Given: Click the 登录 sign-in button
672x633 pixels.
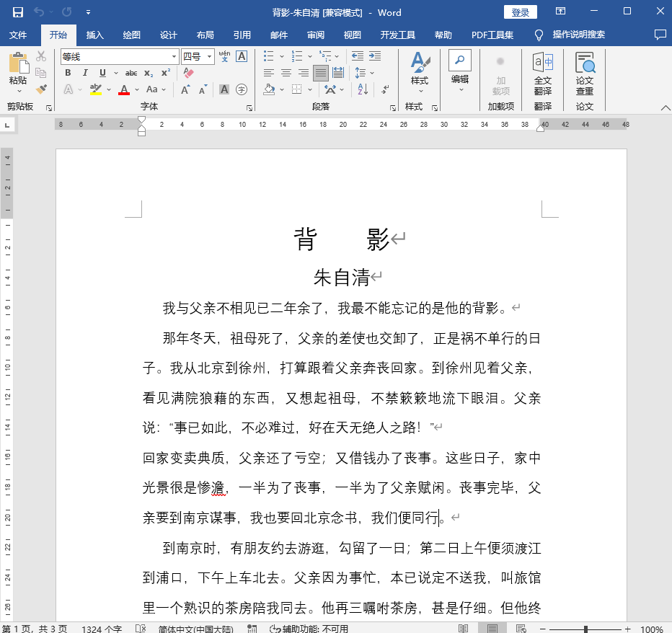Looking at the screenshot, I should click(x=521, y=12).
